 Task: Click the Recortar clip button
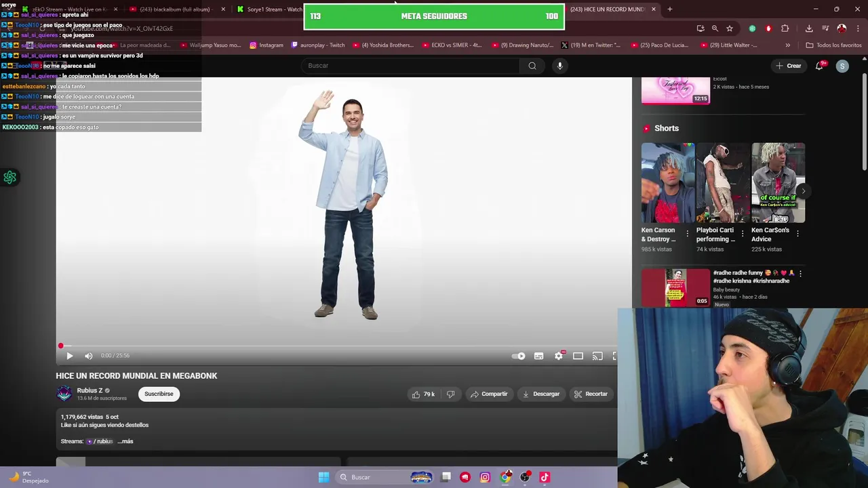pyautogui.click(x=591, y=394)
